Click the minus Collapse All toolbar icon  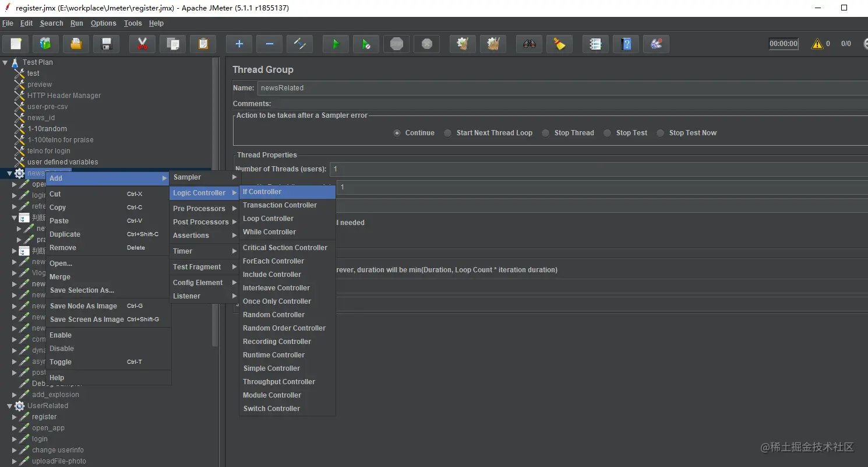(269, 44)
